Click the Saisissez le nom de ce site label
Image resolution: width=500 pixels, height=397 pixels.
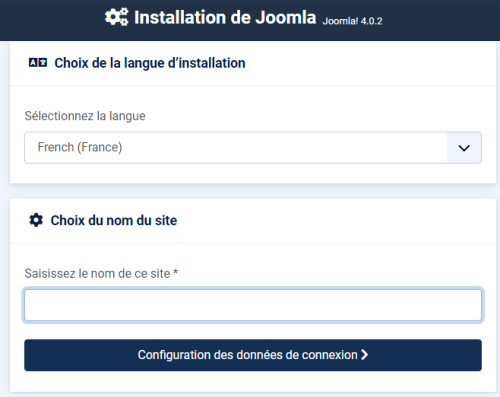pyautogui.click(x=97, y=273)
